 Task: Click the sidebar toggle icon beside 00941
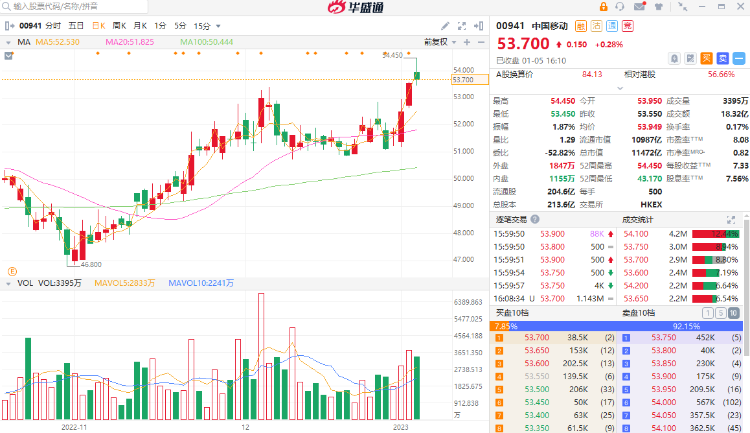tap(9, 26)
